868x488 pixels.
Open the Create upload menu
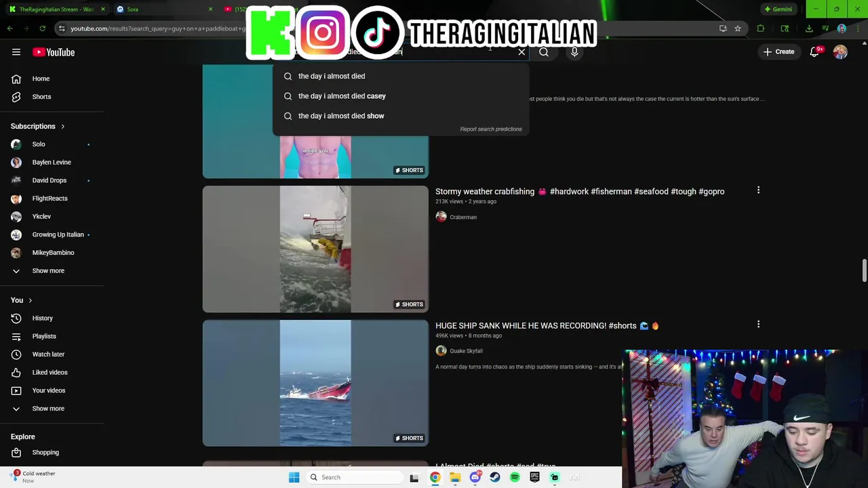click(778, 52)
